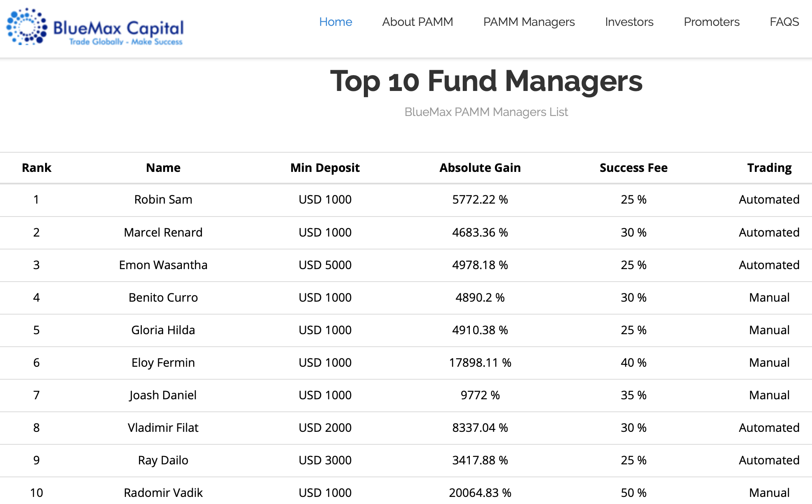This screenshot has width=812, height=504.
Task: Open the About PAMM menu item
Action: (x=417, y=22)
